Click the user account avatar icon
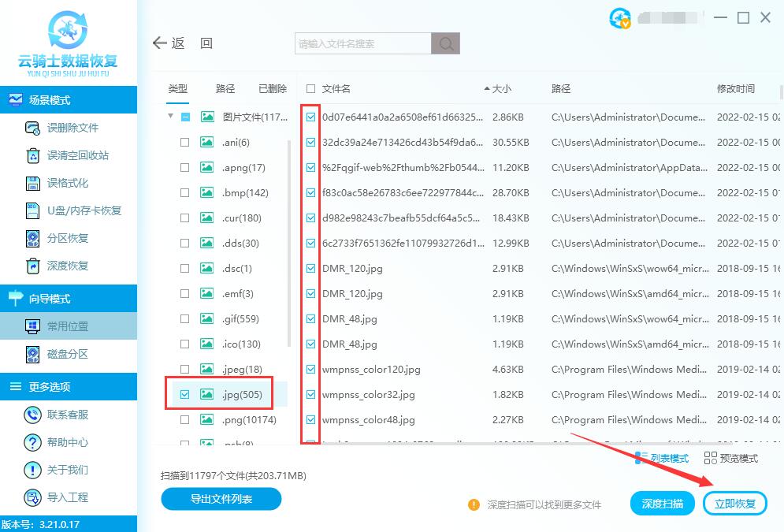The height and width of the screenshot is (532, 784). point(620,18)
